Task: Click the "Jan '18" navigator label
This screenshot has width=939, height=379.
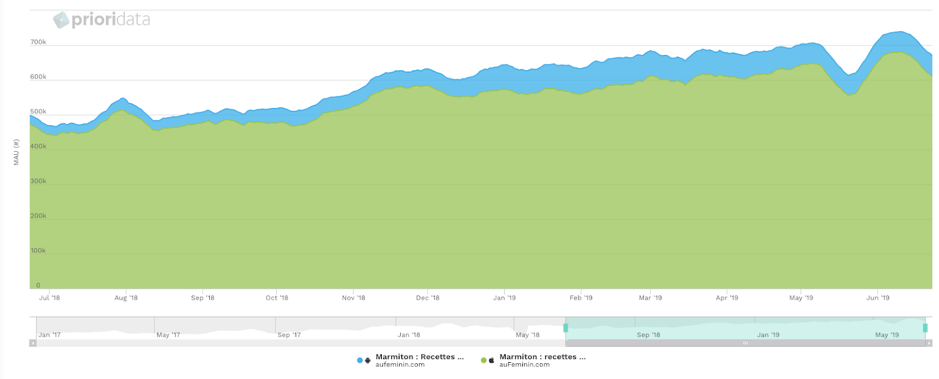Action: pos(408,335)
